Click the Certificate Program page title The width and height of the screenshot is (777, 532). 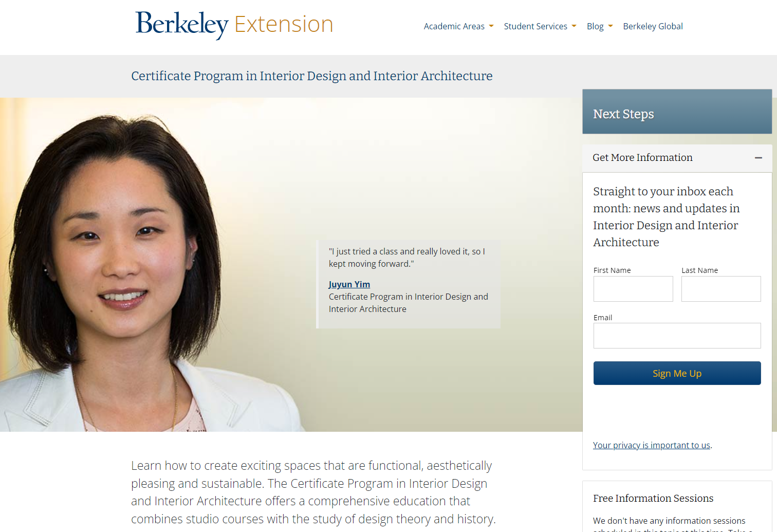[x=311, y=76]
